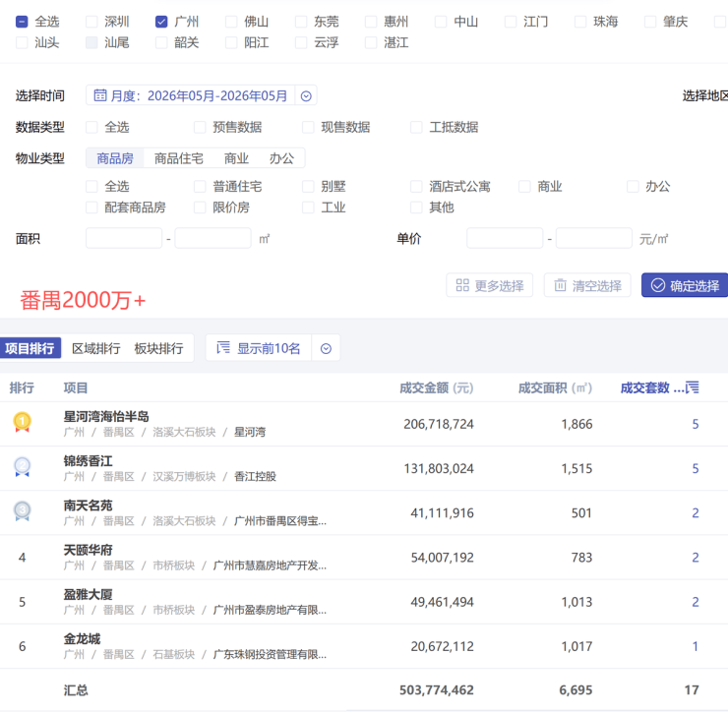Check the 中山 city checkbox
Image resolution: width=728 pixels, height=714 pixels.
441,22
